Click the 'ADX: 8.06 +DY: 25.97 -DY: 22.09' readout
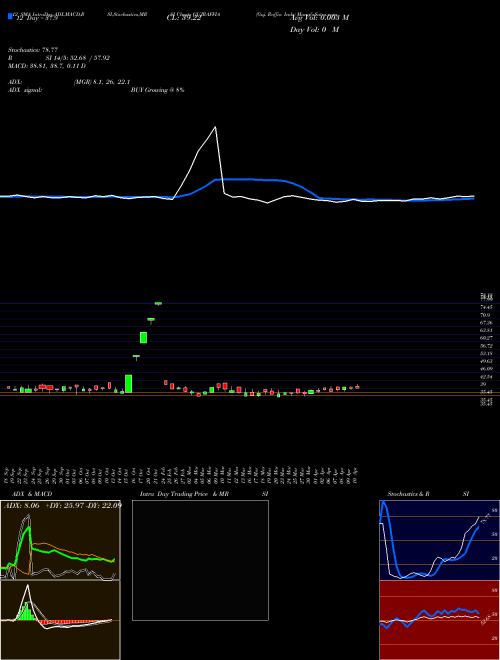Screen dimensions: 500x660 62,505
